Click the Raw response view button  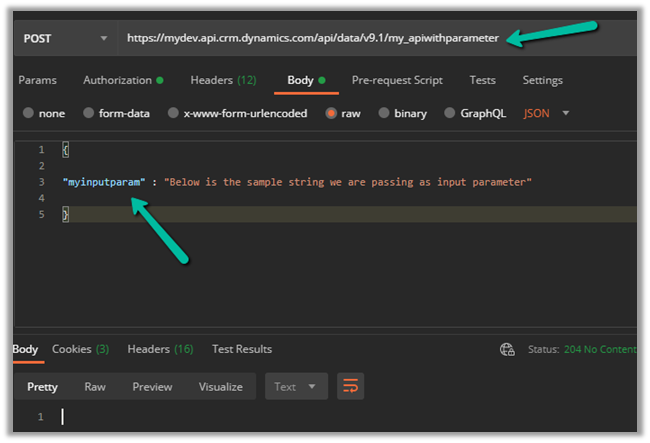coord(95,386)
